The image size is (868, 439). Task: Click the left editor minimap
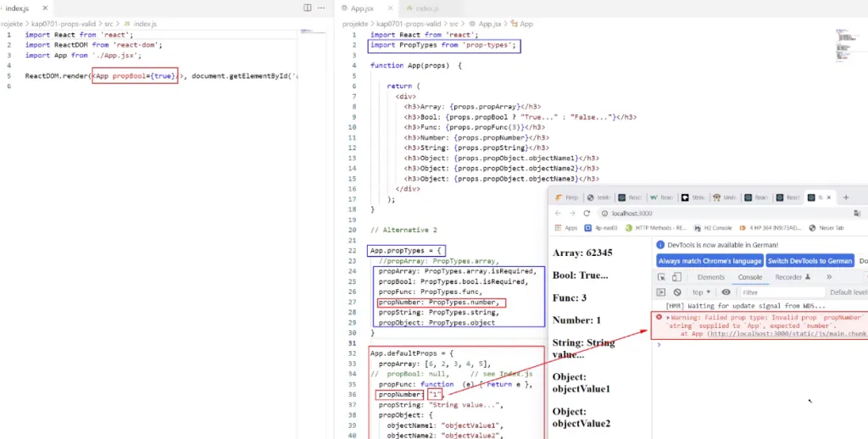pyautogui.click(x=313, y=31)
